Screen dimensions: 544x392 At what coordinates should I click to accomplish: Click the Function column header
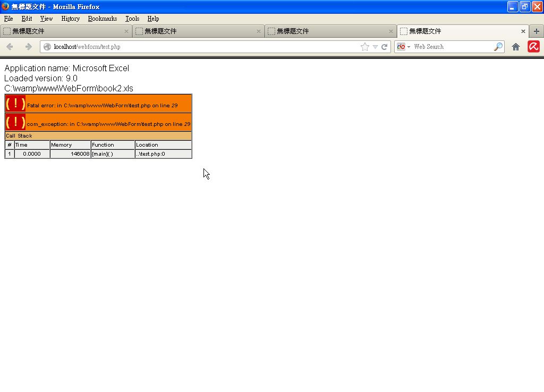point(113,144)
